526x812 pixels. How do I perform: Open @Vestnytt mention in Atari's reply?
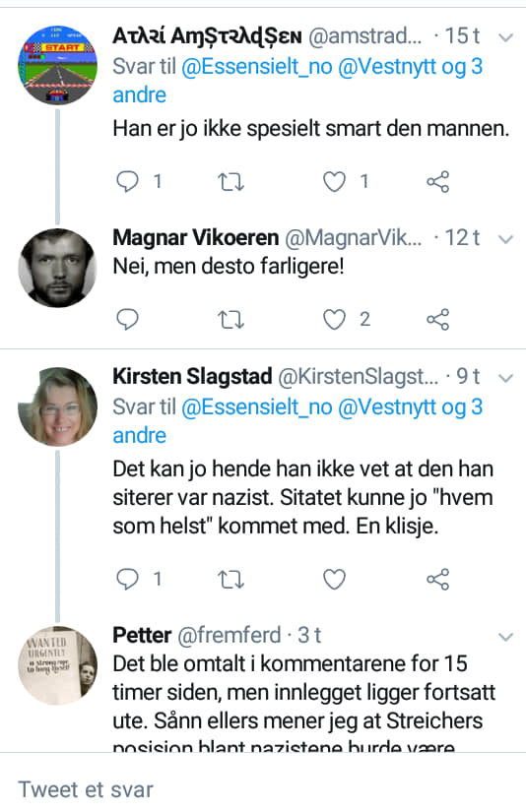[387, 67]
